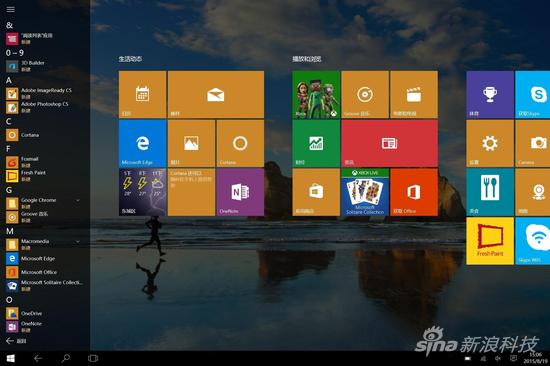Click the taskbar clock
The image size is (550, 366).
point(535,358)
